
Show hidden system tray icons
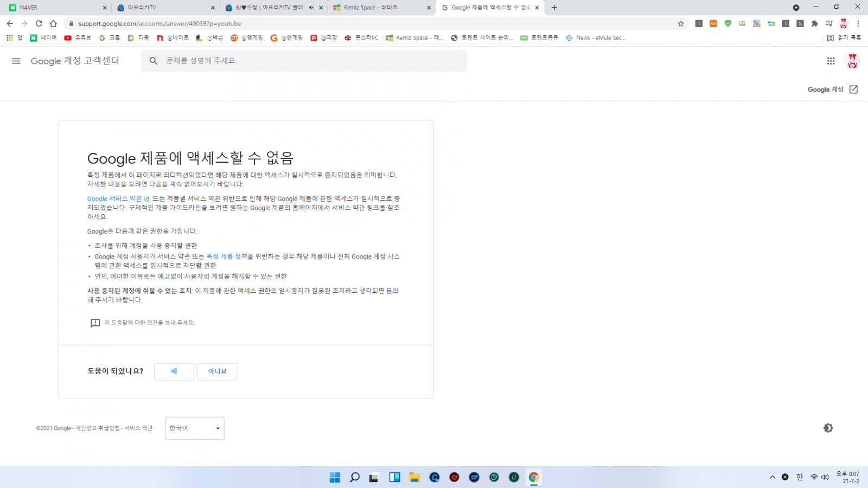point(773,477)
